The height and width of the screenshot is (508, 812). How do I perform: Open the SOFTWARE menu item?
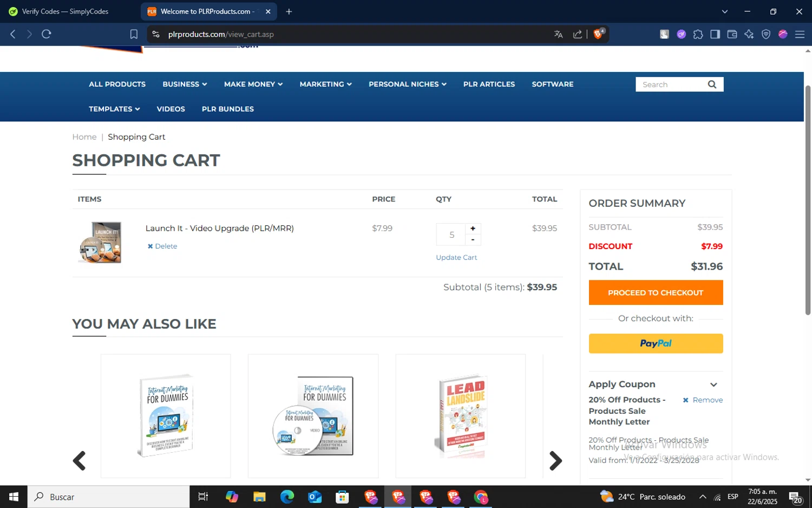(552, 84)
